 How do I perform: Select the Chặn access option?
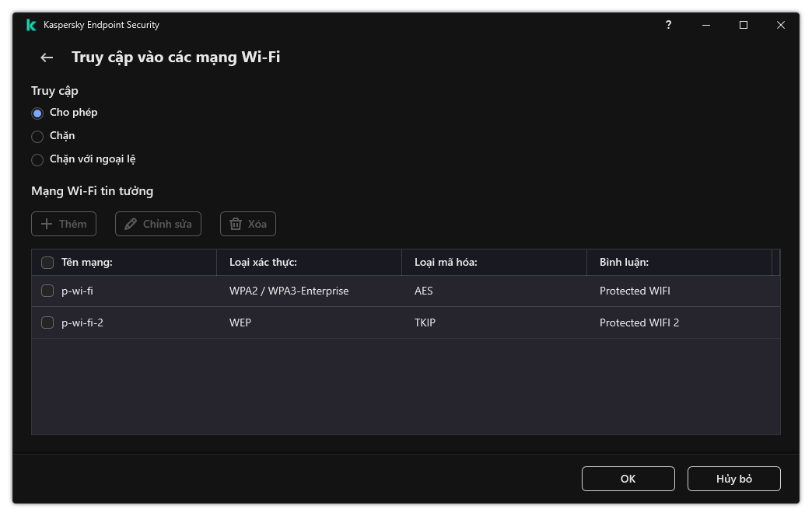[37, 136]
